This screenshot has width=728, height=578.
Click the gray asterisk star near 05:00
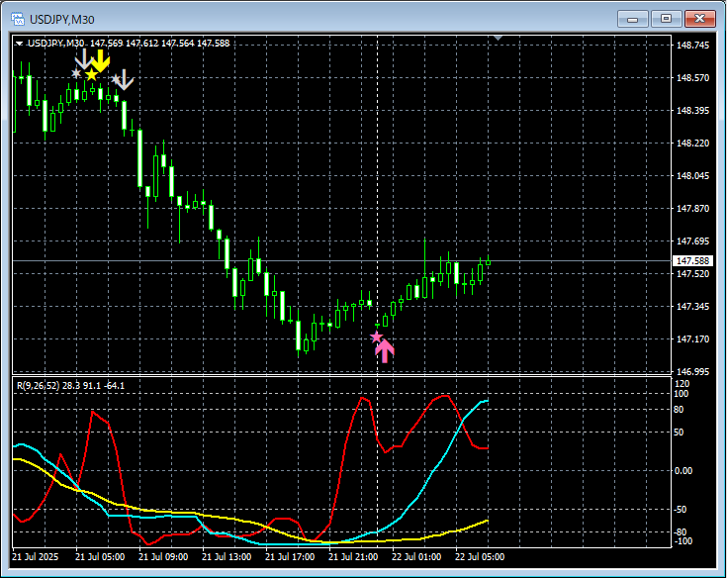click(x=76, y=73)
